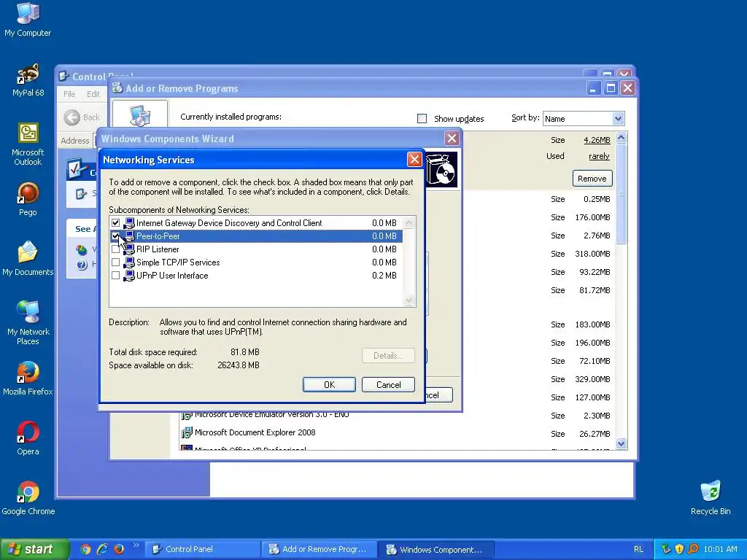Click security shield tray icon
This screenshot has height=560, width=747.
click(x=679, y=549)
